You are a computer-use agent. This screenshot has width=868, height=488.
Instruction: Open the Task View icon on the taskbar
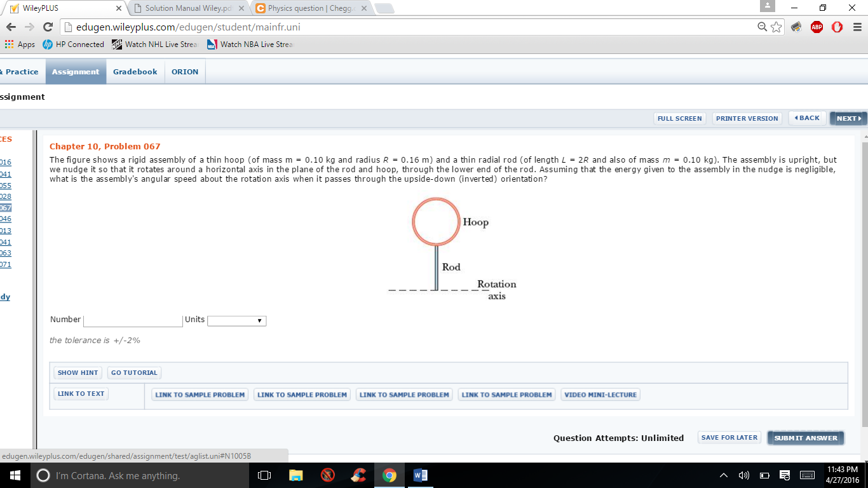(x=263, y=475)
